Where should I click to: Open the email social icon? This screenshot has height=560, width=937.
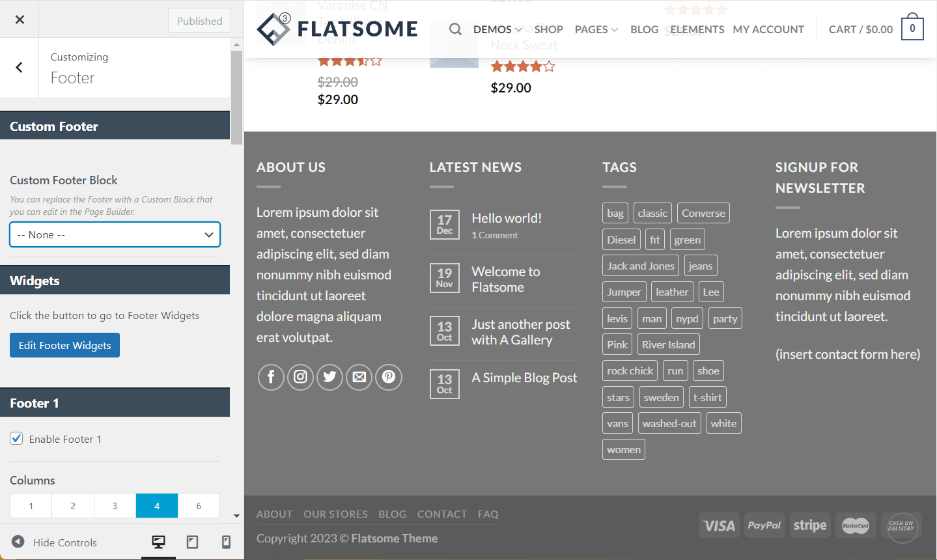click(359, 377)
